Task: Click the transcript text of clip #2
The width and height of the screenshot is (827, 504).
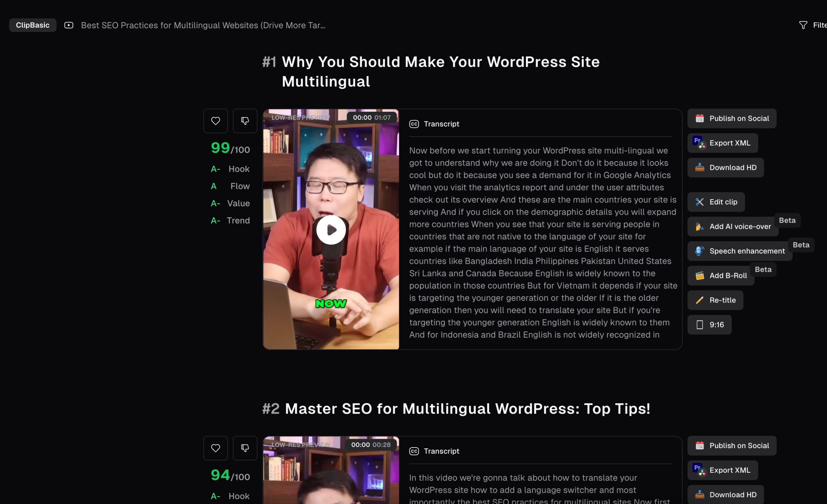Action: [x=540, y=489]
